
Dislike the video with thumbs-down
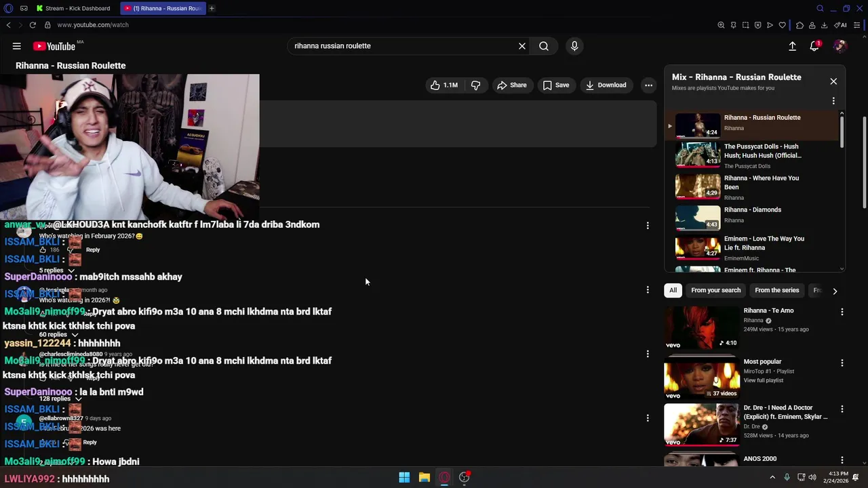[x=476, y=85]
